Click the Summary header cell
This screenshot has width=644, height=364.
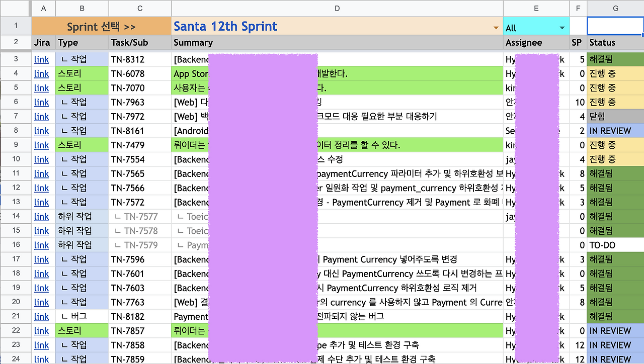point(337,43)
